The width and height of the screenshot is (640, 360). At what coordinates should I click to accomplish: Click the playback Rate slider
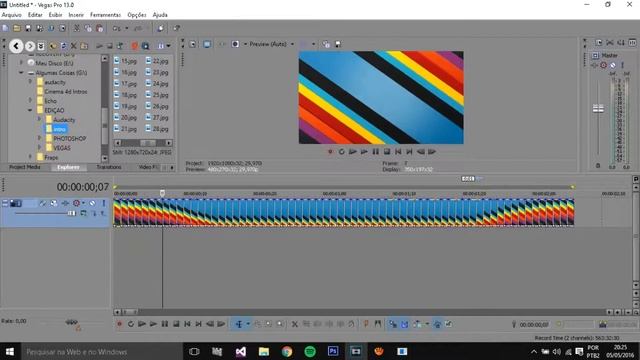[x=71, y=322]
